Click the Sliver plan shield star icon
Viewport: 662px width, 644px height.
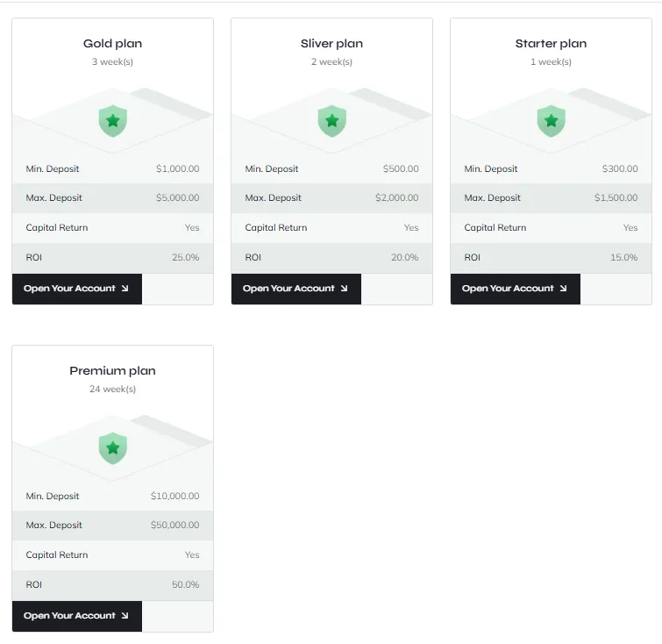[x=331, y=120]
